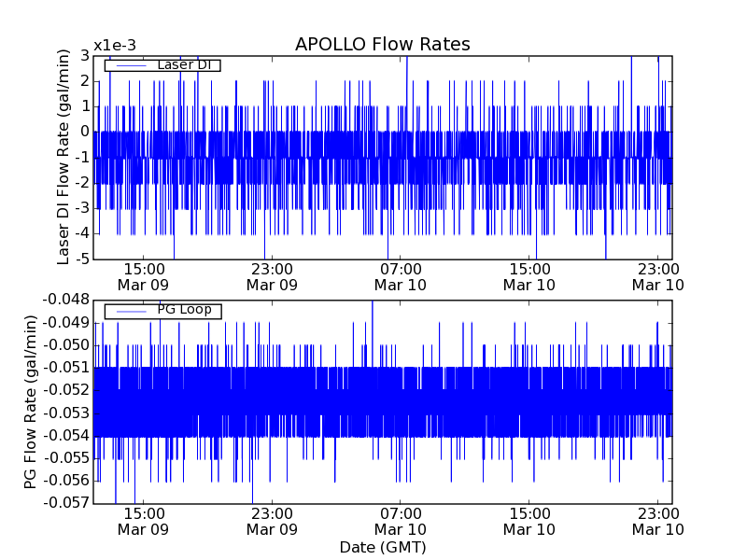
Task: Select the 'Laser DI' legend entry
Action: point(162,64)
